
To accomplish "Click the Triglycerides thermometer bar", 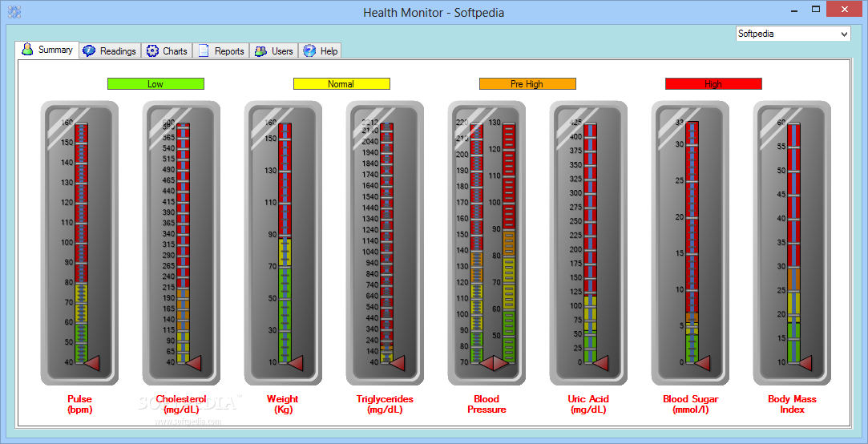I will tap(387, 243).
